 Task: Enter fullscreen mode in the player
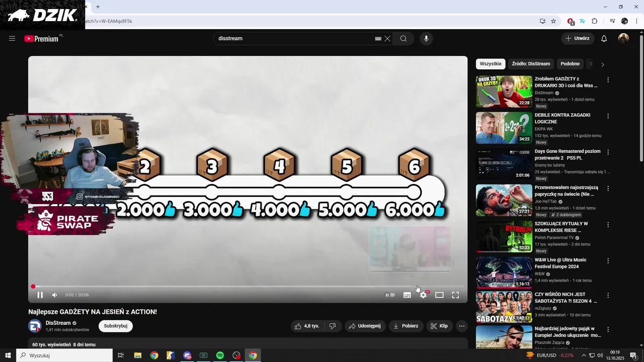tap(455, 295)
